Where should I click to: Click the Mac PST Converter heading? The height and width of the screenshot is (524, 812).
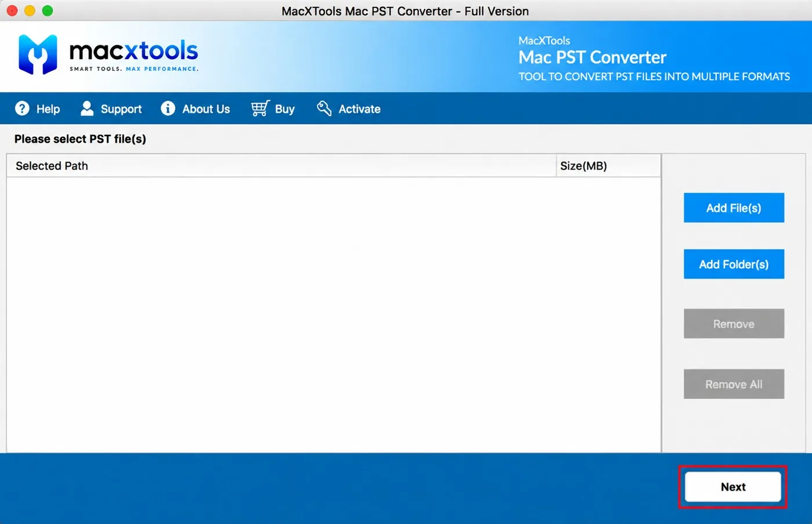(592, 57)
